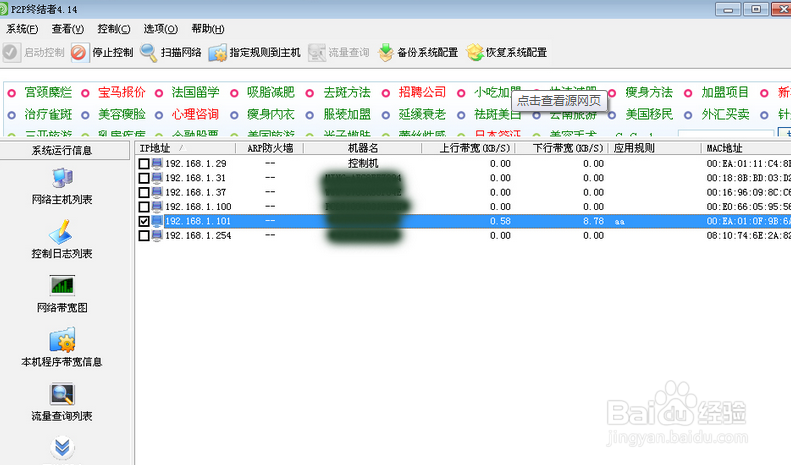Sort by 上行带宽(KB/S) column header
Screen dimensions: 791x465
pos(468,148)
